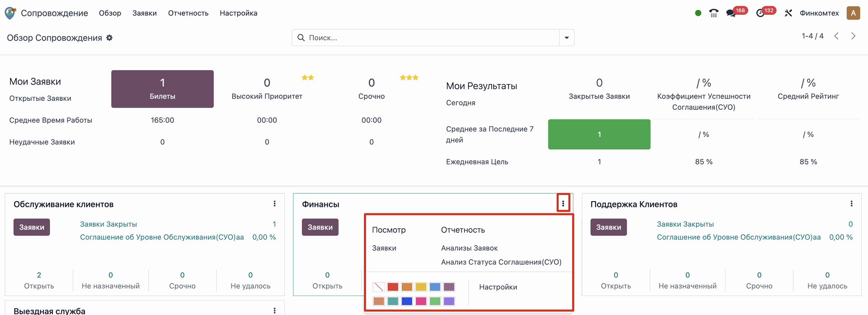Choose the no-color swatch

[x=379, y=287]
